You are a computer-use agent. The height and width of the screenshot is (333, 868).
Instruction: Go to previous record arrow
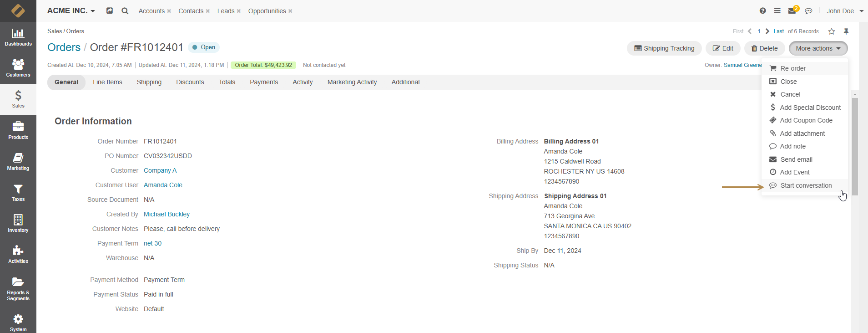(x=750, y=31)
